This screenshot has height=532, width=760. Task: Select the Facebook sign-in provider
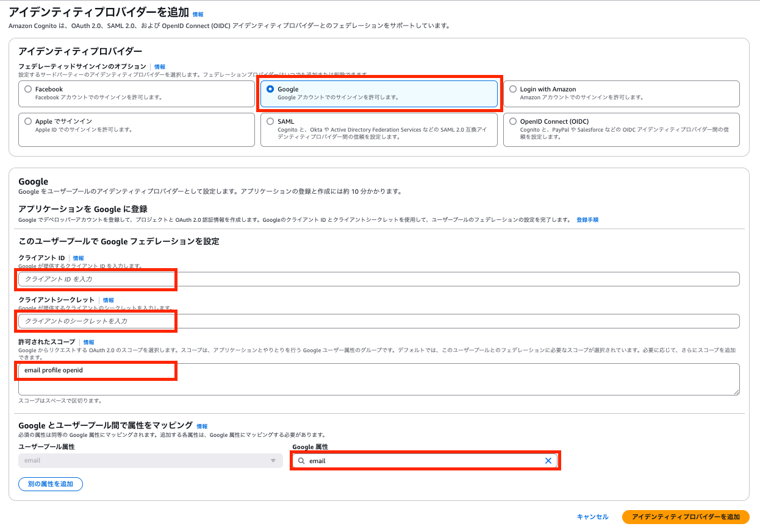coord(27,89)
